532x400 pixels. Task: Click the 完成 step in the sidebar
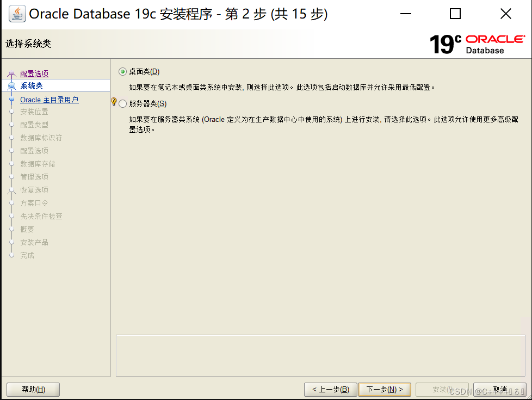pos(27,255)
